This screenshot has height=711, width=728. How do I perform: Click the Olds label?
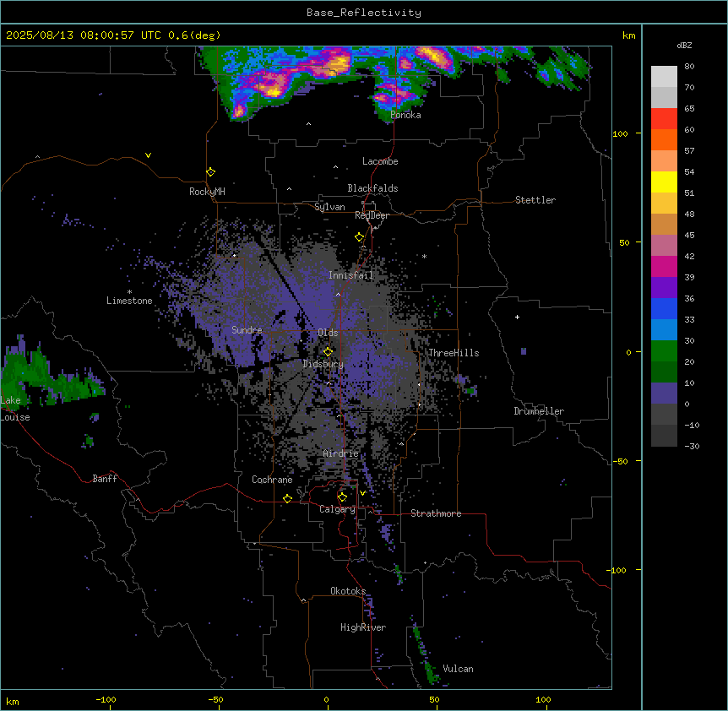[328, 333]
